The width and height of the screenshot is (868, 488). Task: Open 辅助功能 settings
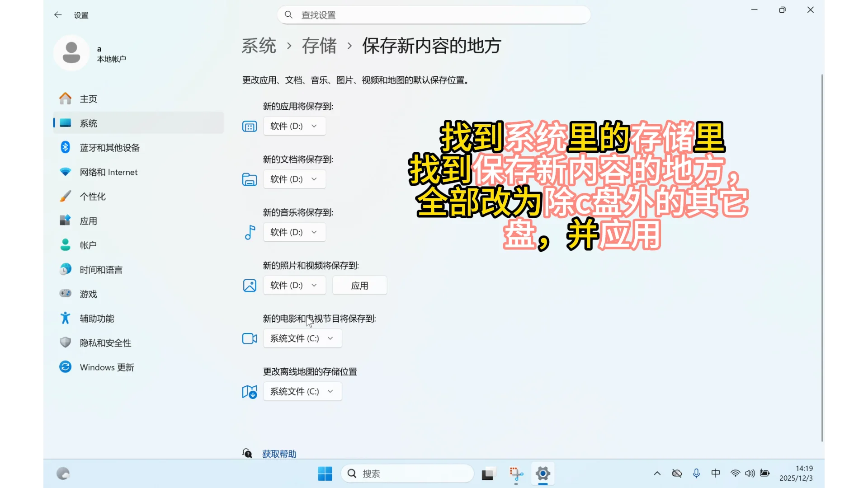[96, 318]
